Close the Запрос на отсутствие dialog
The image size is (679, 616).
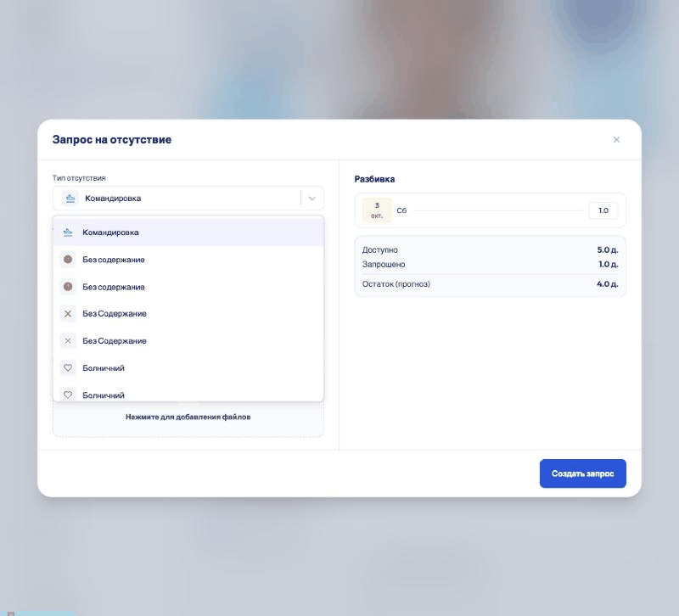616,139
